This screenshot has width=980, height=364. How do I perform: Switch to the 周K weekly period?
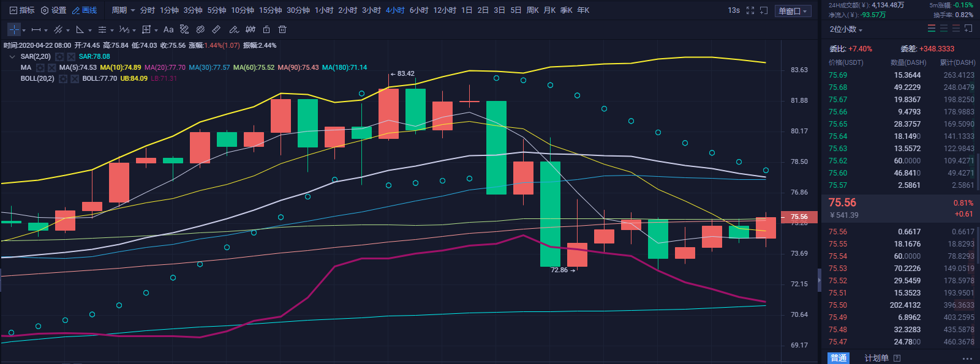coord(532,10)
